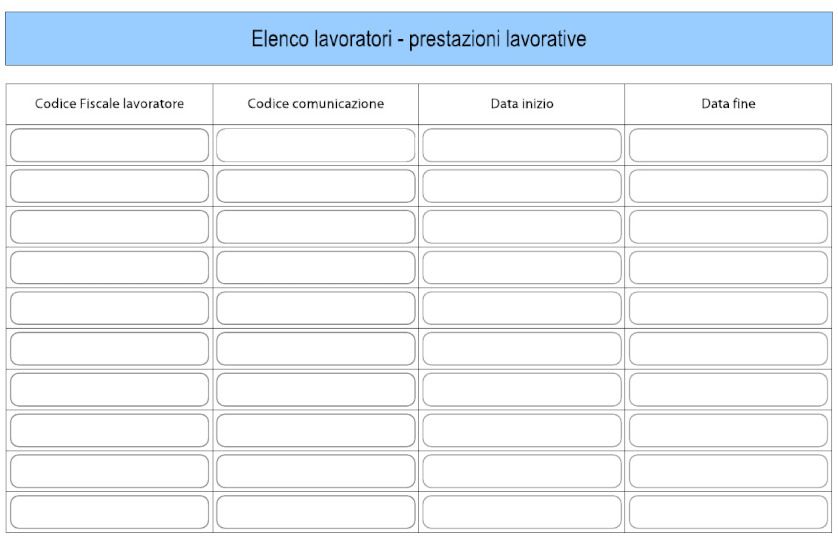The width and height of the screenshot is (838, 546).
Task: Click the Codice comunicazione column header
Action: pyautogui.click(x=315, y=104)
